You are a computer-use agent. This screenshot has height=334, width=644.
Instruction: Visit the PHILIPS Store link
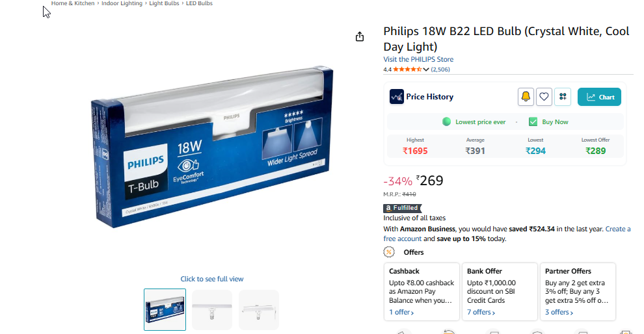pyautogui.click(x=418, y=59)
